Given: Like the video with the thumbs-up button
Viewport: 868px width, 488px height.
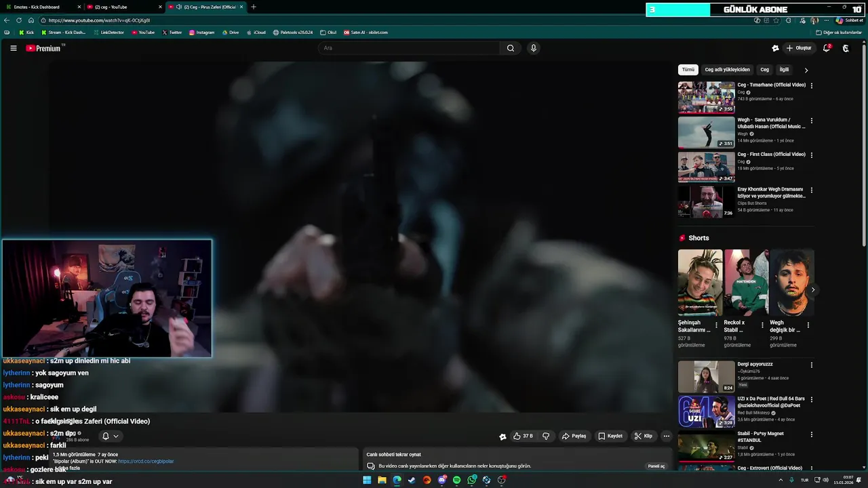Looking at the screenshot, I should [x=523, y=436].
